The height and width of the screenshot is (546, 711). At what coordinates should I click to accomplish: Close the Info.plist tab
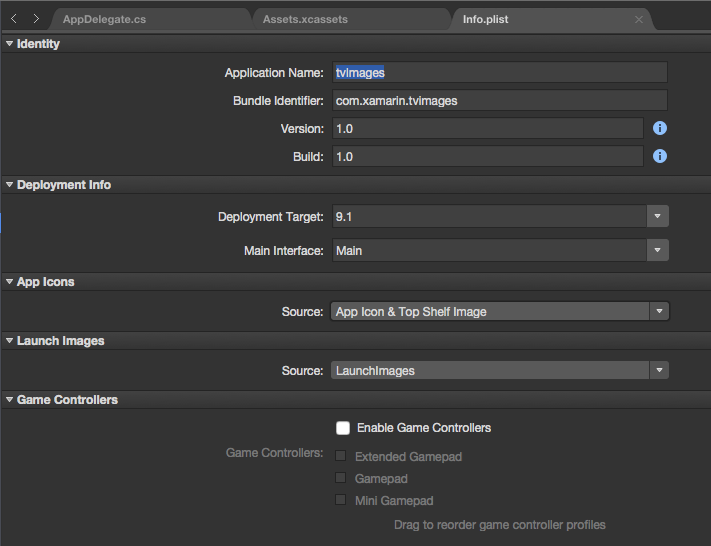pos(639,19)
